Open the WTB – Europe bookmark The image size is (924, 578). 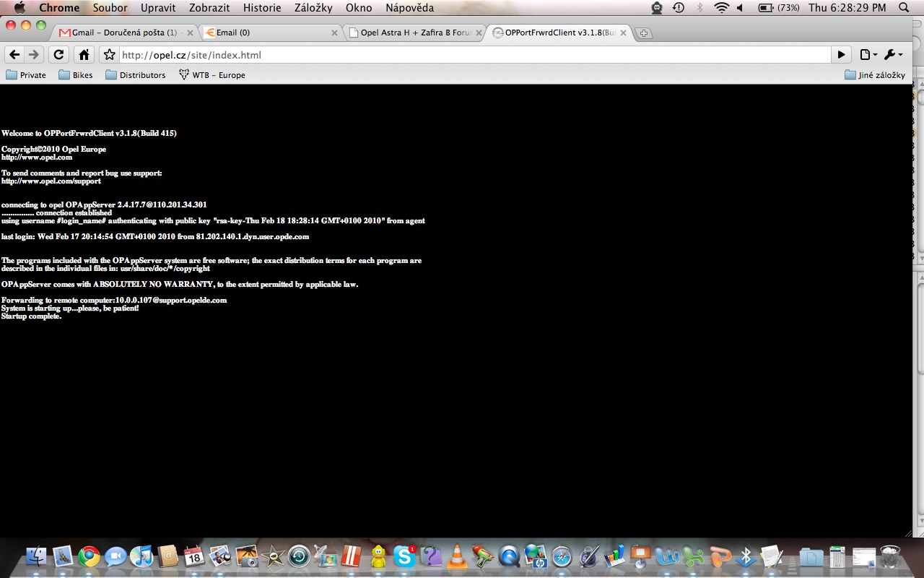[212, 75]
